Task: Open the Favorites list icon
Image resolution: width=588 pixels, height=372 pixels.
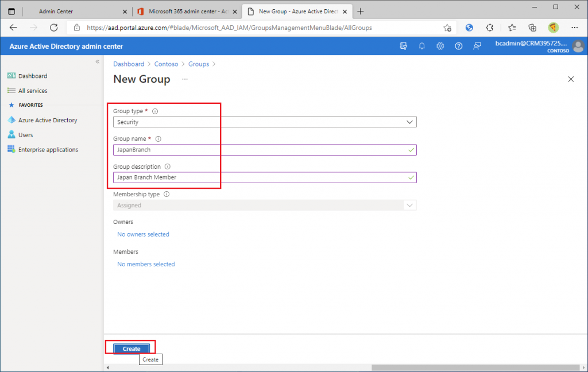Action: point(512,28)
